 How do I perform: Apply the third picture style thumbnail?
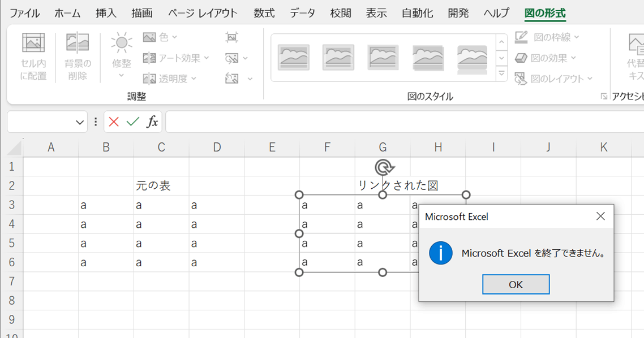383,58
